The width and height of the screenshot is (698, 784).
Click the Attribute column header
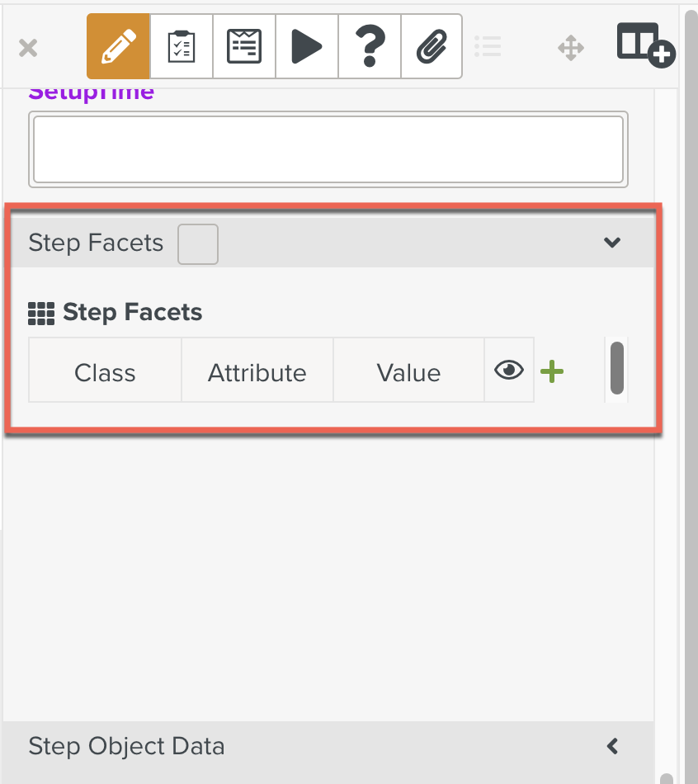pyautogui.click(x=257, y=373)
